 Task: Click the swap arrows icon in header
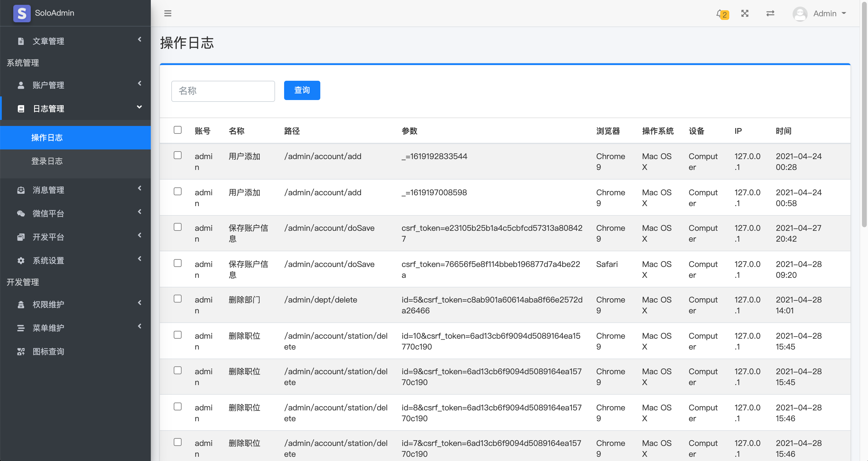click(770, 14)
